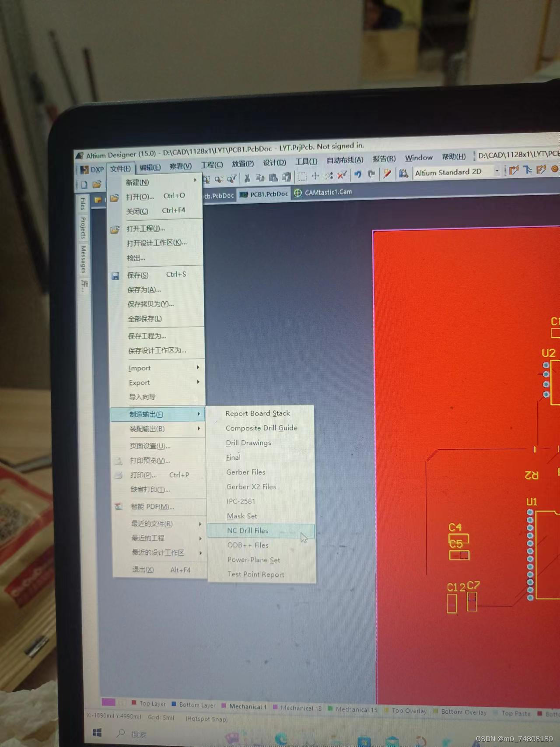
Task: Click the taskbar search magnifier
Action: click(x=121, y=733)
